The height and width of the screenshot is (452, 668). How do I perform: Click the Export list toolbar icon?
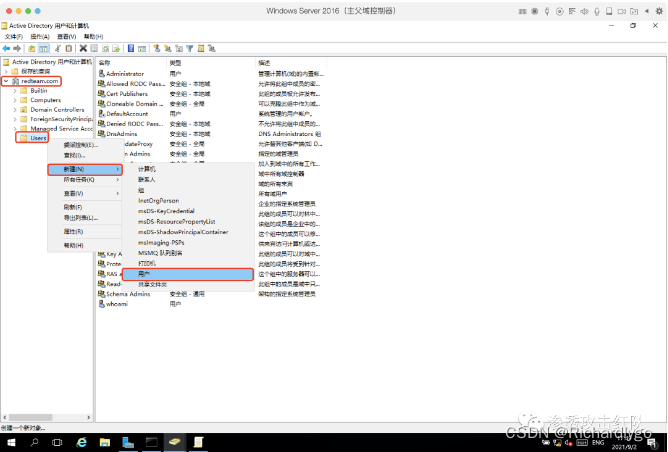coord(116,49)
